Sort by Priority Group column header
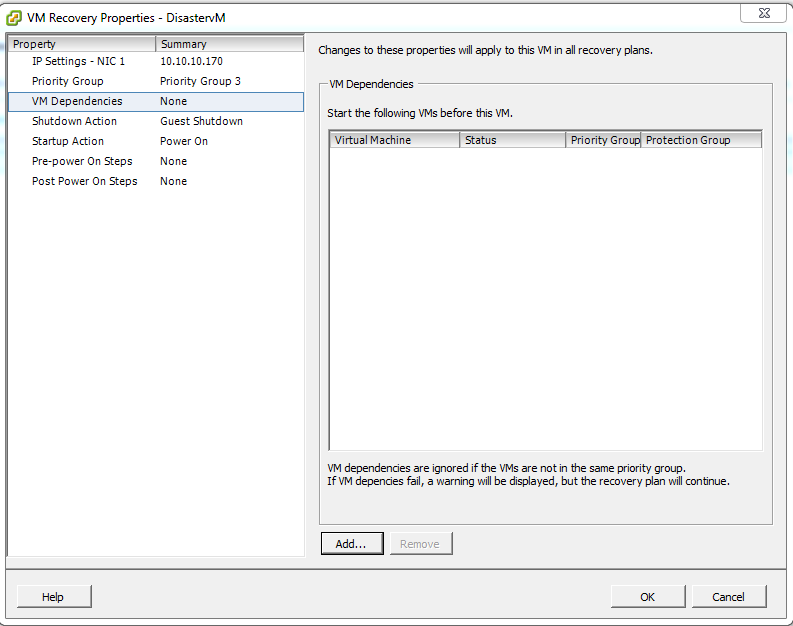 pyautogui.click(x=603, y=140)
